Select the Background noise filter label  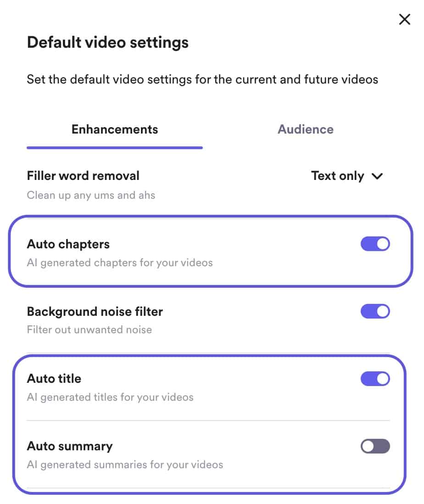coord(95,312)
